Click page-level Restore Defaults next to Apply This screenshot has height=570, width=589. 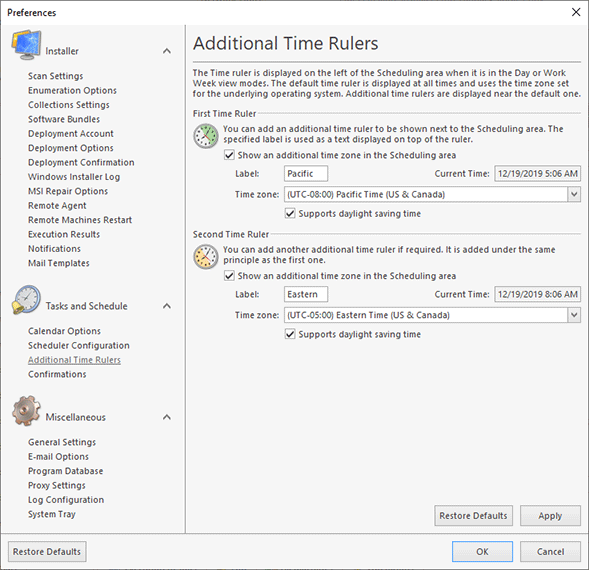[473, 516]
